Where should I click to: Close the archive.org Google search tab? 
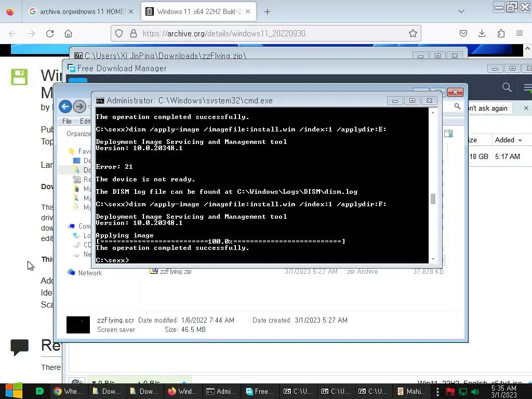click(x=131, y=11)
